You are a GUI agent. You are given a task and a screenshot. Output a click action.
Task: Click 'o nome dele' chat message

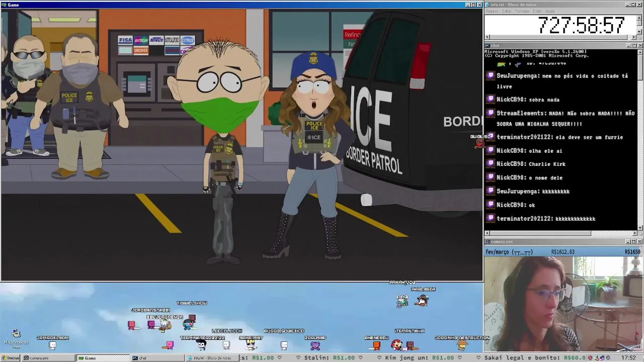tap(545, 177)
